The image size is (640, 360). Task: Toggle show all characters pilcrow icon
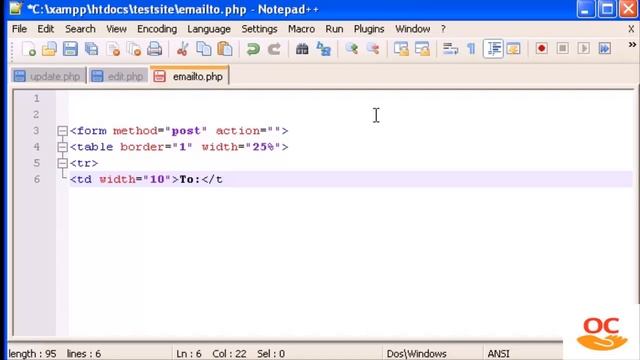click(471, 49)
